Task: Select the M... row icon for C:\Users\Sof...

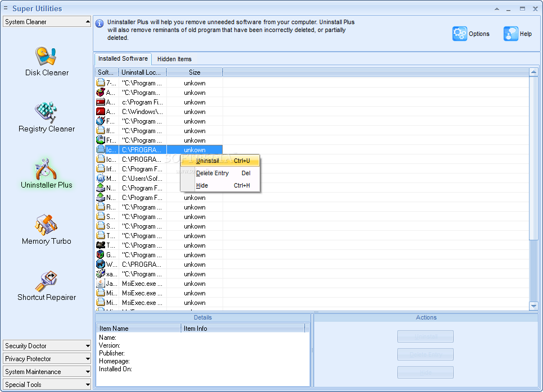Action: point(101,178)
